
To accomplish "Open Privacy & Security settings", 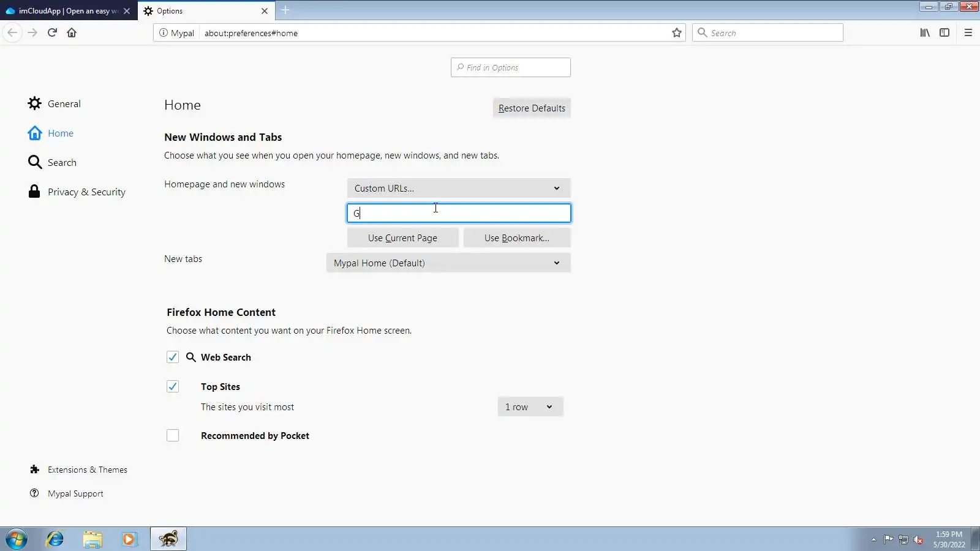I will click(77, 192).
